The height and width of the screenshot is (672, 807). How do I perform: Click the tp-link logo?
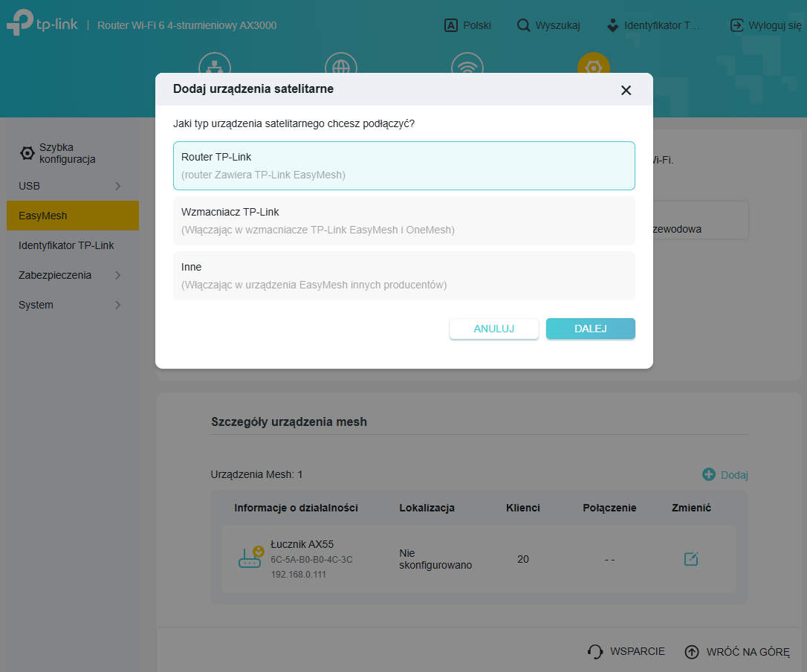42,23
